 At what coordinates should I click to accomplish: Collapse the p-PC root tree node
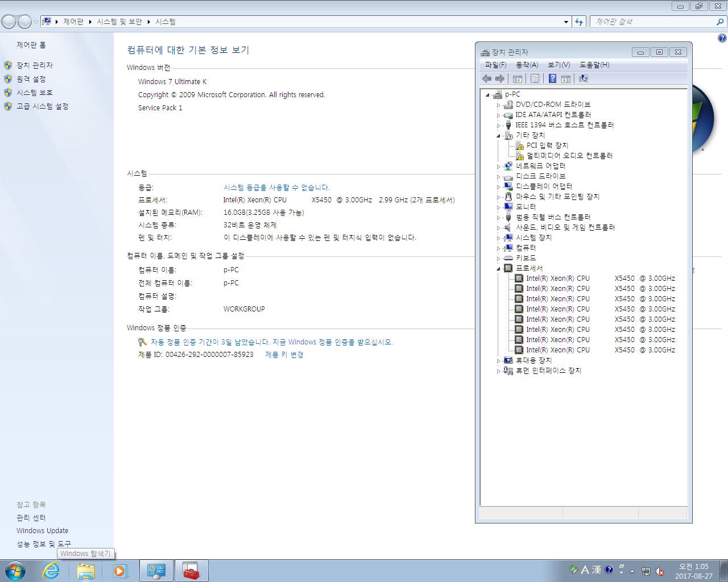(x=487, y=95)
